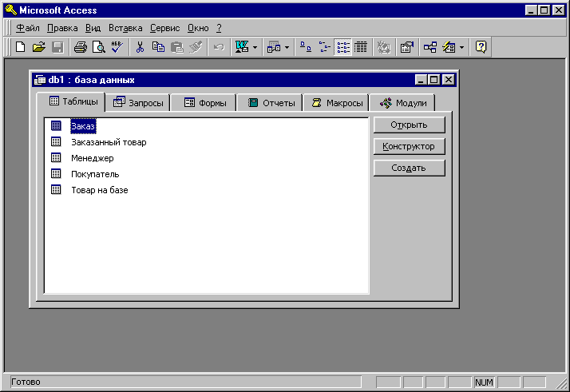The height and width of the screenshot is (392, 570).
Task: Click the Code icon in toolbar
Action: [x=383, y=47]
